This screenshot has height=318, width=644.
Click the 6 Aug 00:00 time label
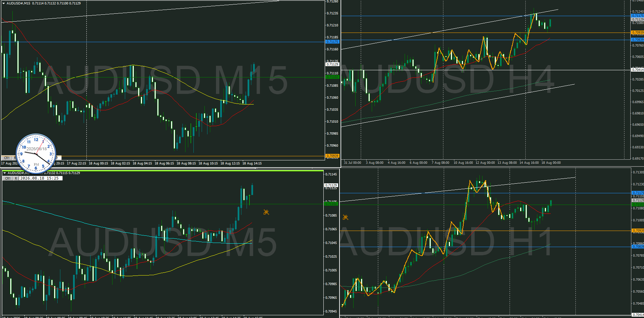pyautogui.click(x=419, y=163)
